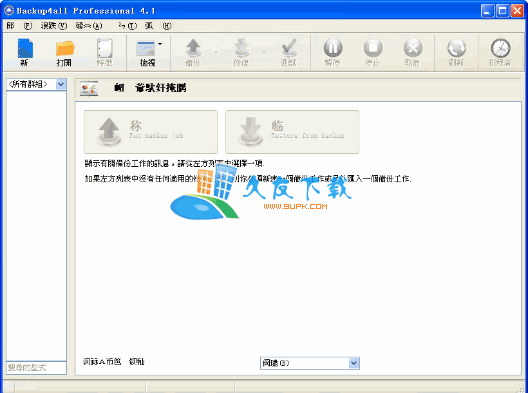The image size is (528, 393).
Task: Maximize the Backup4all window
Action: click(502, 11)
